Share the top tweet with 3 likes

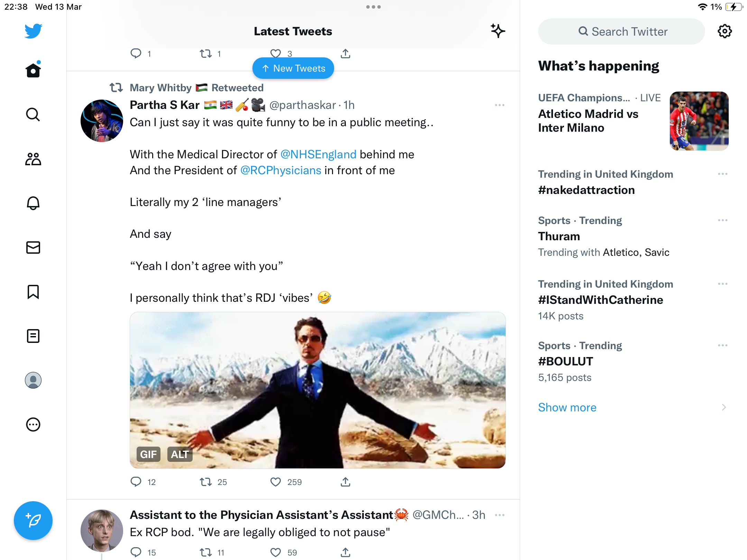(345, 54)
